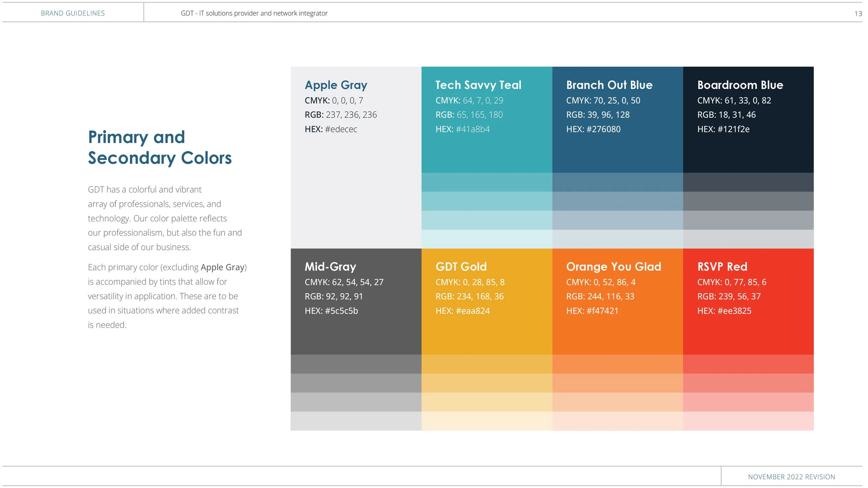The image size is (868, 488).
Task: Click page number 13 in the header
Action: pos(858,14)
